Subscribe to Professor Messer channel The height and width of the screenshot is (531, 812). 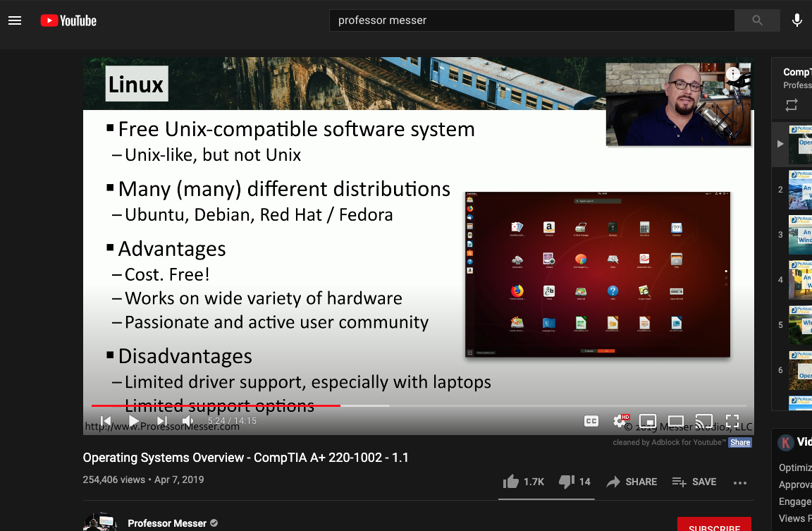click(714, 524)
